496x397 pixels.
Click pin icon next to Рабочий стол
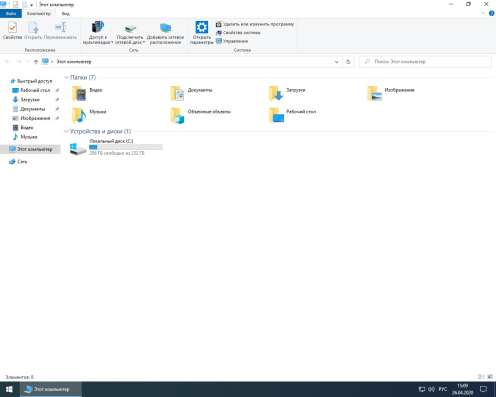pos(57,90)
